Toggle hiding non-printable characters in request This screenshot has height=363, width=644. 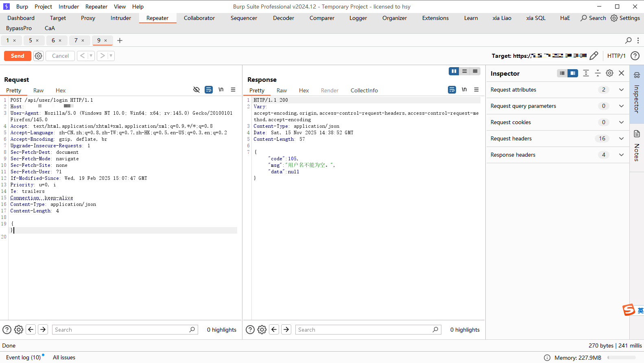tap(196, 90)
